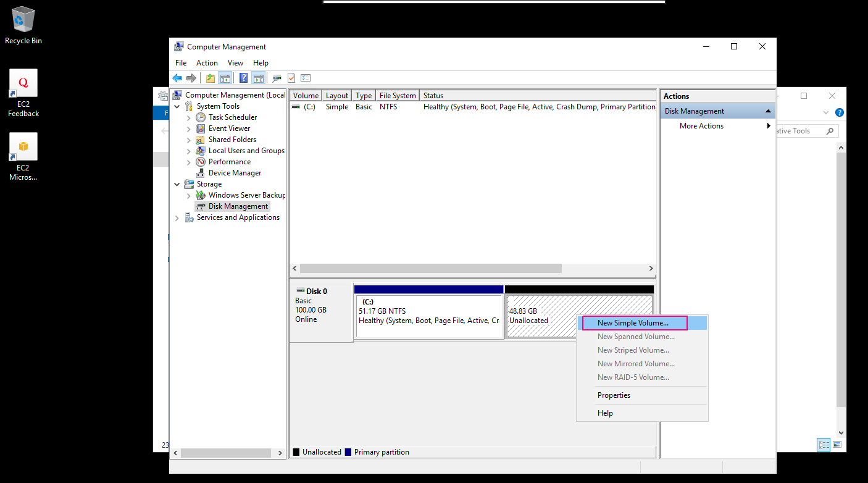
Task: Sort by the File System column header
Action: coord(398,96)
